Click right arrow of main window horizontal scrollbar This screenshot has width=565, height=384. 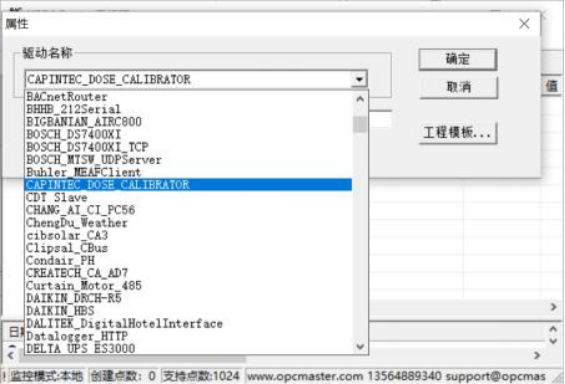pos(553,307)
